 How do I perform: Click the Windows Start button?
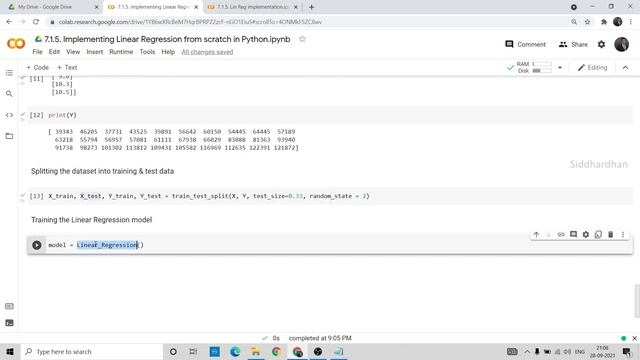[10, 351]
